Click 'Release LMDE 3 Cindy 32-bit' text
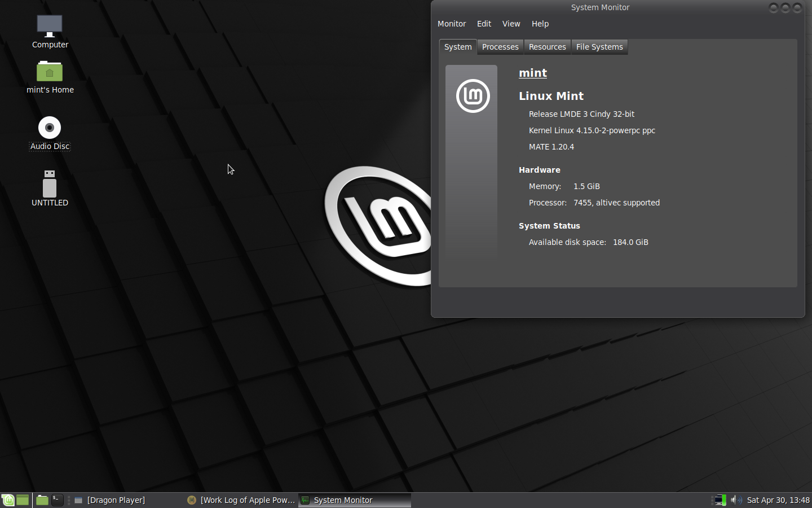The height and width of the screenshot is (508, 812). (581, 114)
